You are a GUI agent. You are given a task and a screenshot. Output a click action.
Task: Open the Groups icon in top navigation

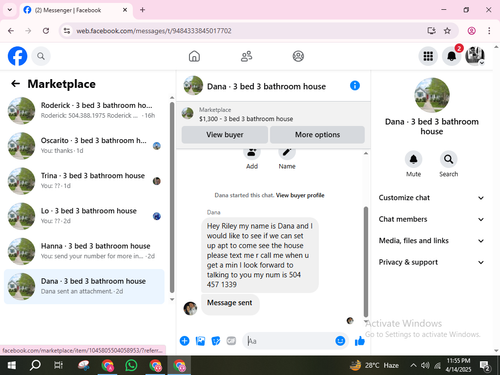tap(298, 56)
